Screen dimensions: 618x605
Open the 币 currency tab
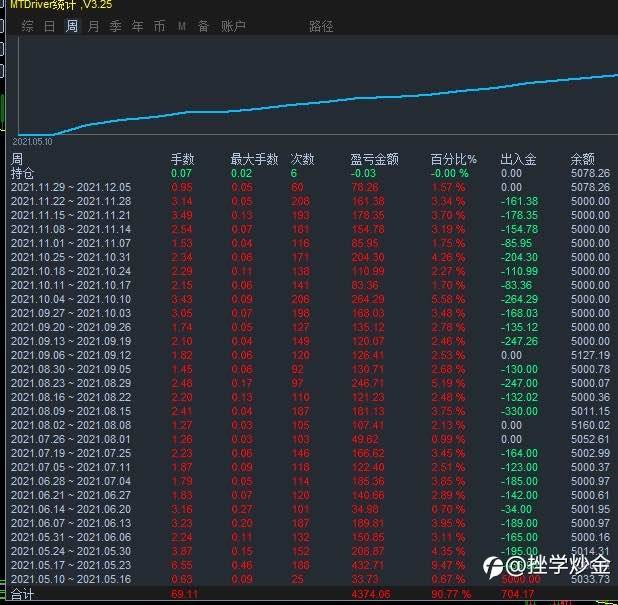159,26
